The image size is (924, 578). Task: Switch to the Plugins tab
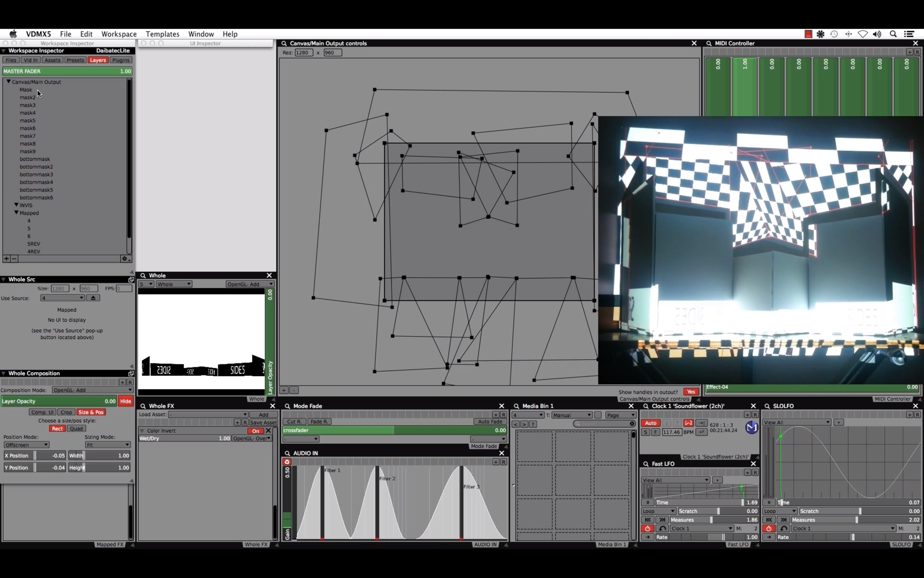pos(121,60)
